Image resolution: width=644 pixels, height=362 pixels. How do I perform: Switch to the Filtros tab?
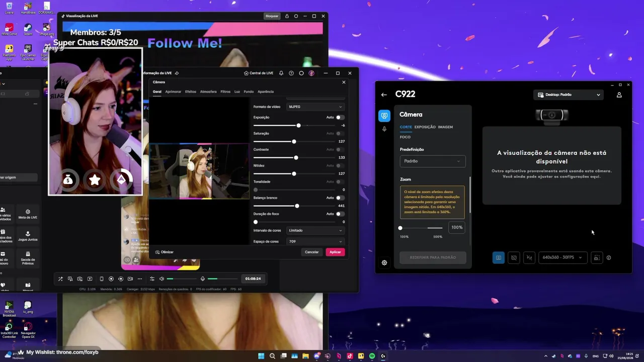click(x=225, y=92)
